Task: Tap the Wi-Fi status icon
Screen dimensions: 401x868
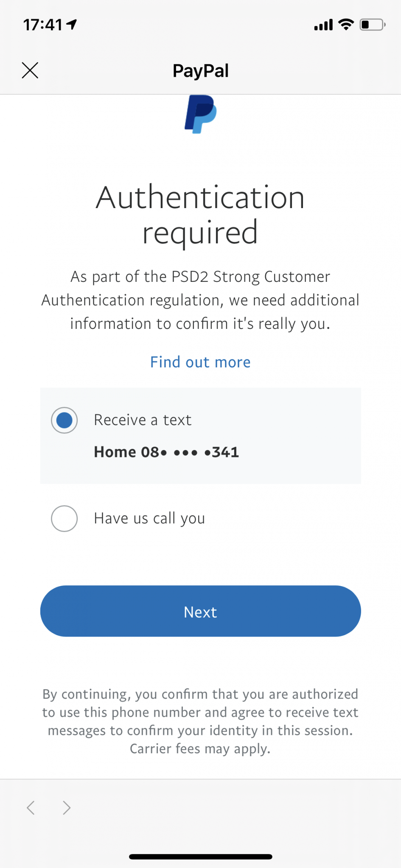Action: point(346,25)
